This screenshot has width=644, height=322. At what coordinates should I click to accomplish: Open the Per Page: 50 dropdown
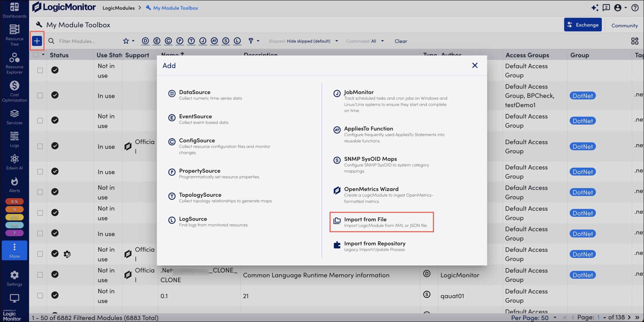[x=534, y=318]
